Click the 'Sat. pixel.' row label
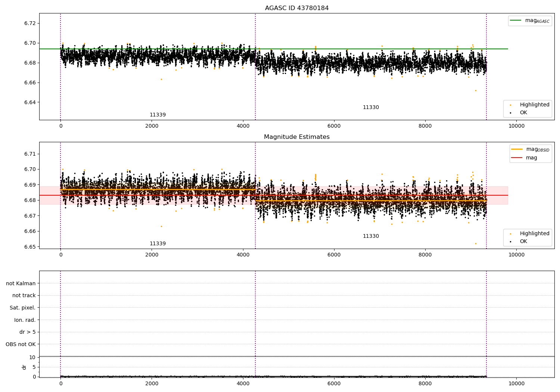Screen dimensions: 560x392 point(22,308)
